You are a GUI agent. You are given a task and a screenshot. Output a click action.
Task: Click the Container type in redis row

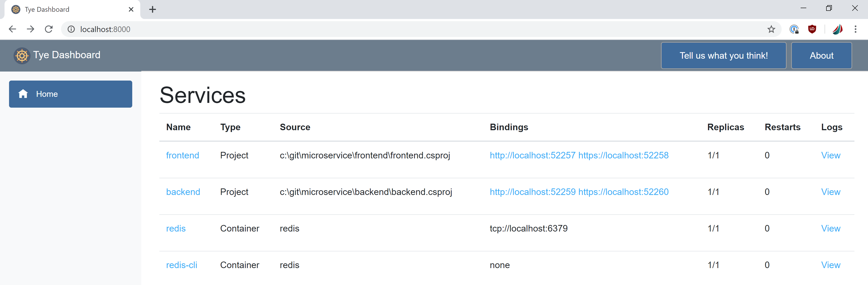coord(240,228)
